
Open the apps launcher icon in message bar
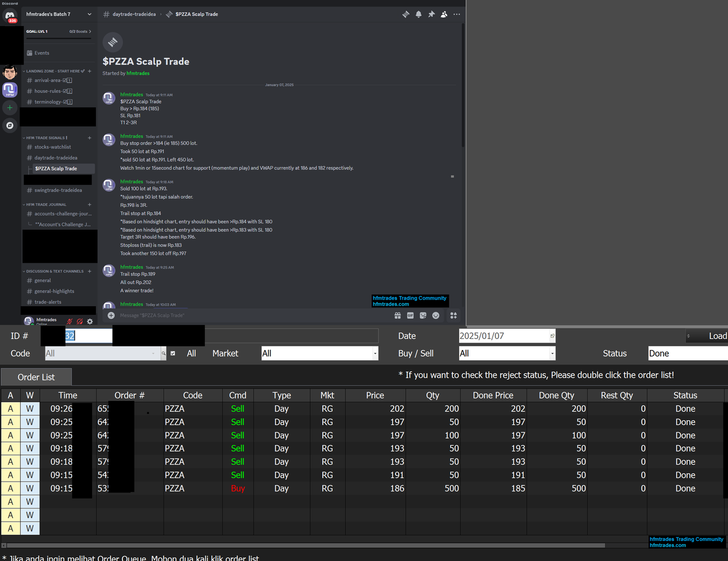coord(453,315)
